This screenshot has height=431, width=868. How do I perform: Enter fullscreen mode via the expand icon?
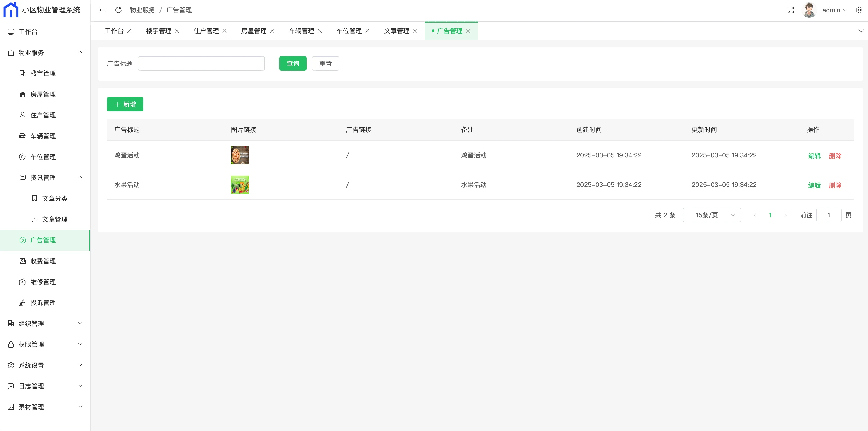(x=790, y=10)
